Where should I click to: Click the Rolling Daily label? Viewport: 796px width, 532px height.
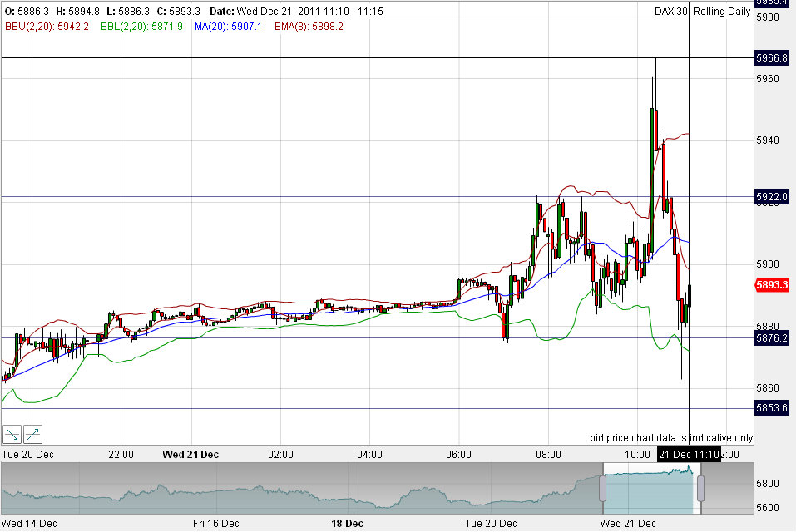pyautogui.click(x=721, y=11)
